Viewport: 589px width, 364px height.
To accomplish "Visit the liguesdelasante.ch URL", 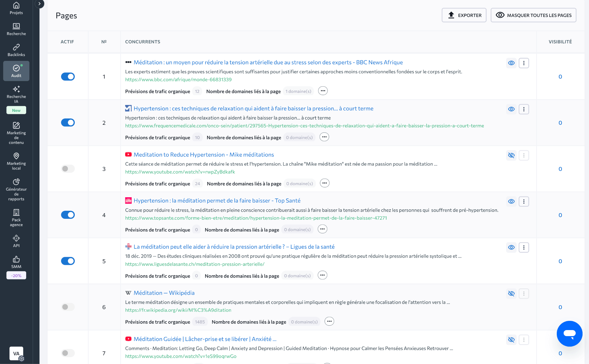I will click(195, 264).
